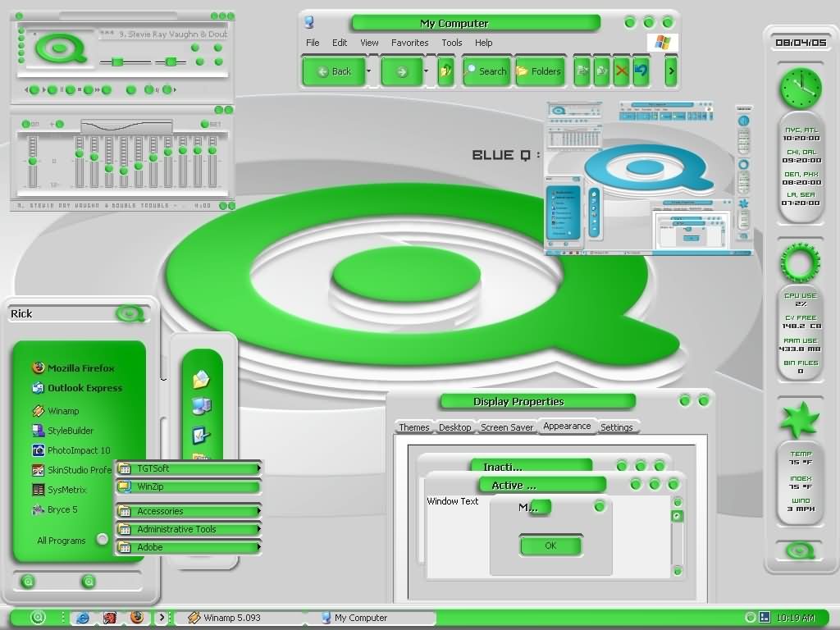Click the Start button on the taskbar
The height and width of the screenshot is (630, 840).
click(38, 618)
